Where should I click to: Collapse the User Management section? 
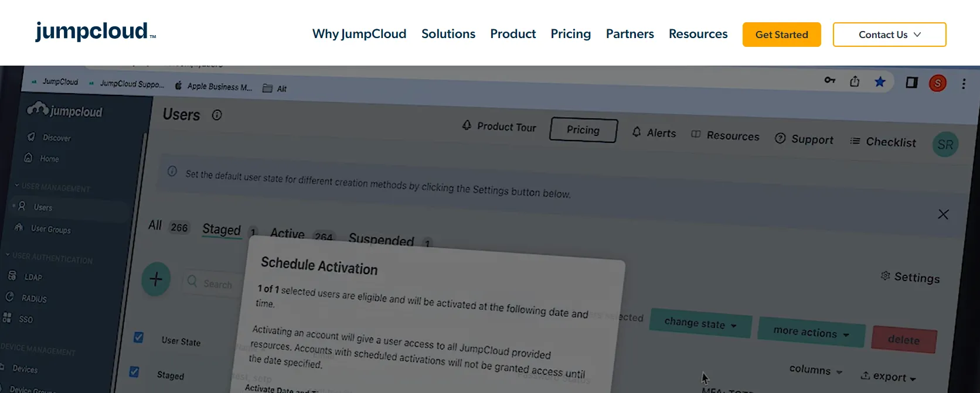pos(53,187)
